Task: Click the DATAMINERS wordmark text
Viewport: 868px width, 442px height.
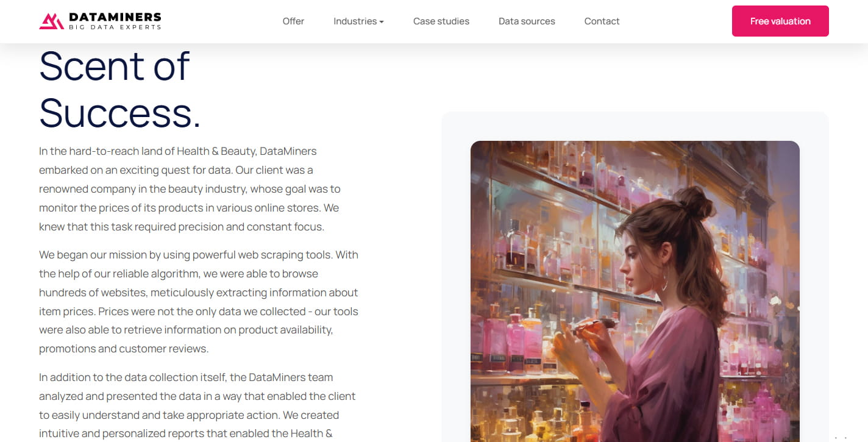Action: click(115, 17)
